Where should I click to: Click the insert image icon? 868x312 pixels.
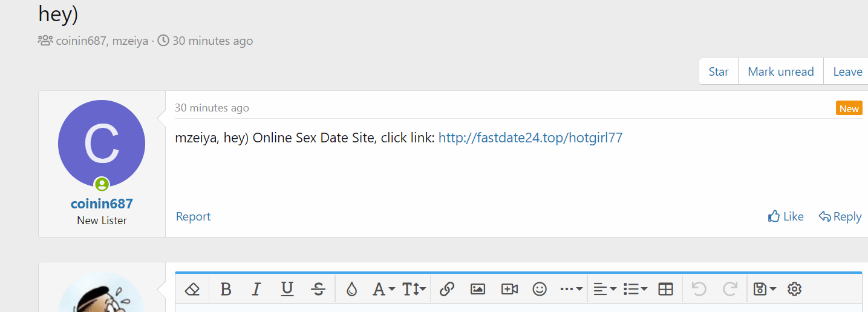(x=478, y=290)
